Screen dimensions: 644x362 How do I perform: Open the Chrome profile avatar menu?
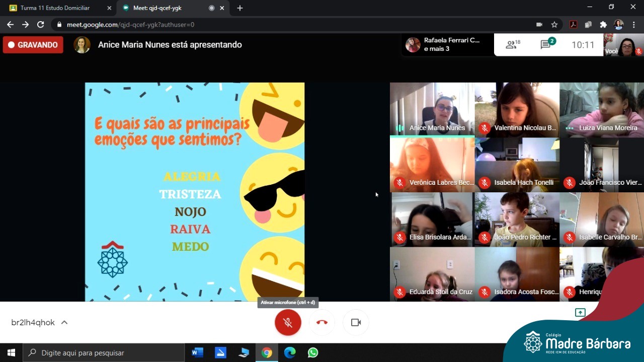point(618,25)
